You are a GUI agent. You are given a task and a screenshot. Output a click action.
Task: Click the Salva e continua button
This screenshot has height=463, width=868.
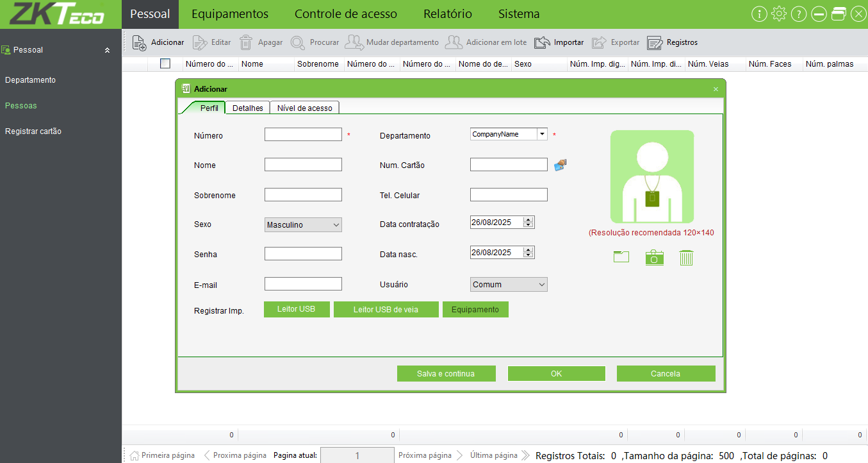pos(446,374)
